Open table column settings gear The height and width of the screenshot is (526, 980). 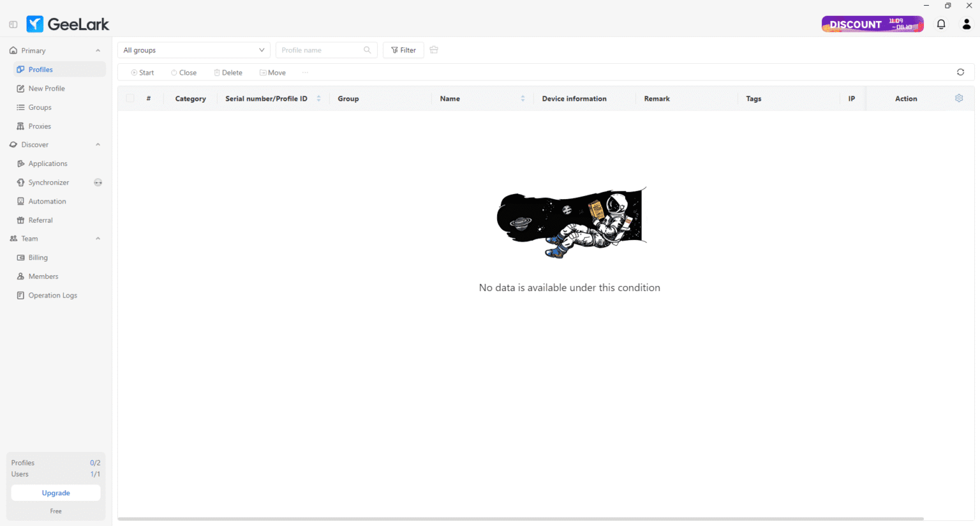pos(959,98)
